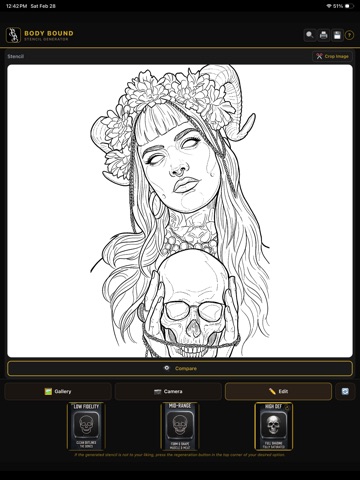Click the Stencil panel label
The height and width of the screenshot is (480, 360).
pyautogui.click(x=16, y=56)
